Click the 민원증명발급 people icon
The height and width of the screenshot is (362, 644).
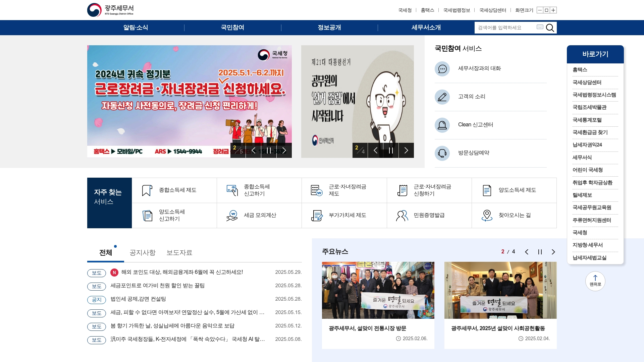point(402,216)
